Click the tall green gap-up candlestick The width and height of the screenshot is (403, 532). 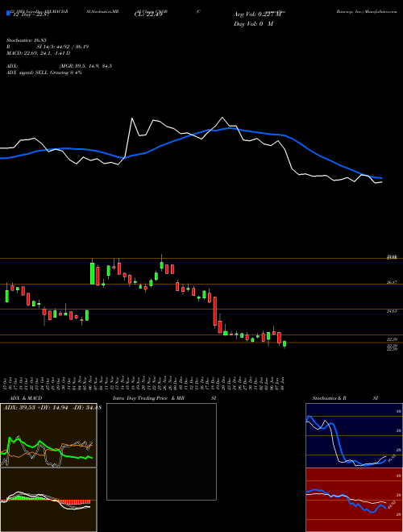(92, 273)
